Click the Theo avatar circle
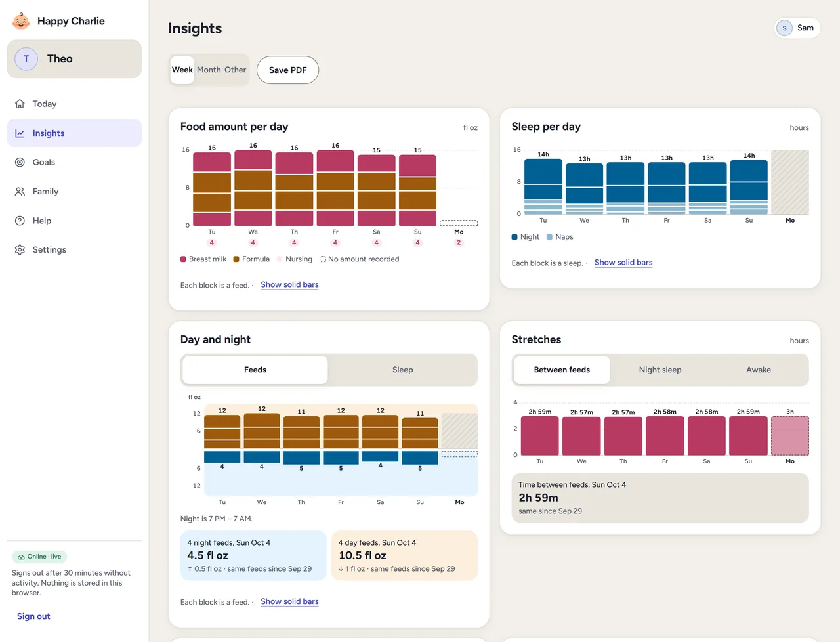 26,59
